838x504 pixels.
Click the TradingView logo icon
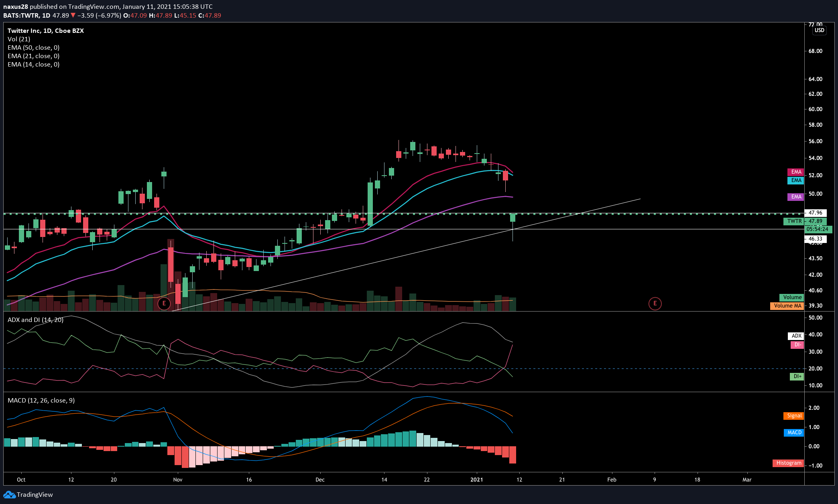click(9, 494)
